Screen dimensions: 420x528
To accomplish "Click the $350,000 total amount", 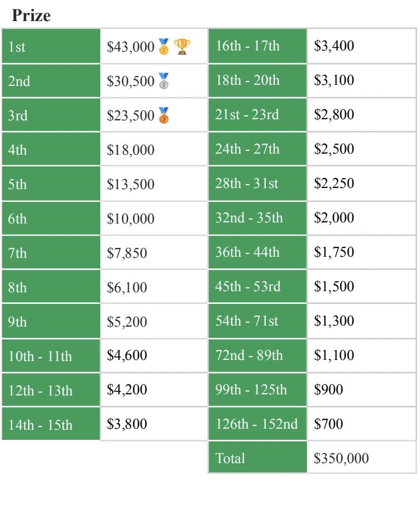I will point(341,458).
